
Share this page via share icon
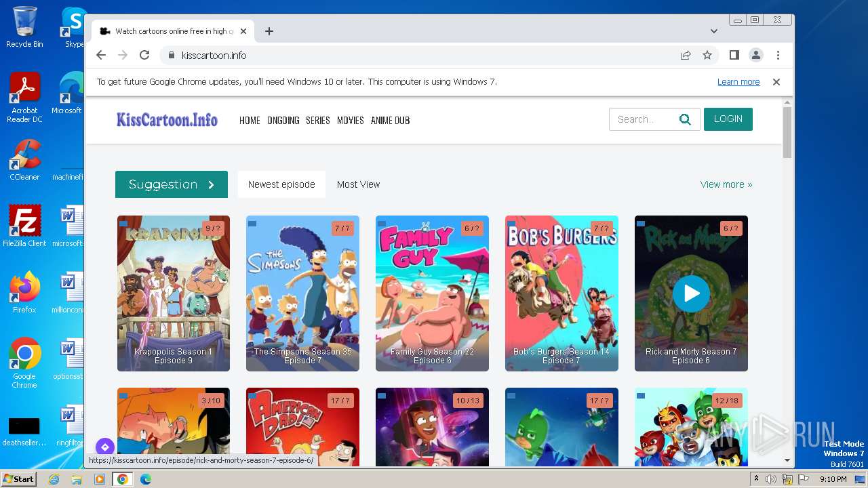[686, 56]
